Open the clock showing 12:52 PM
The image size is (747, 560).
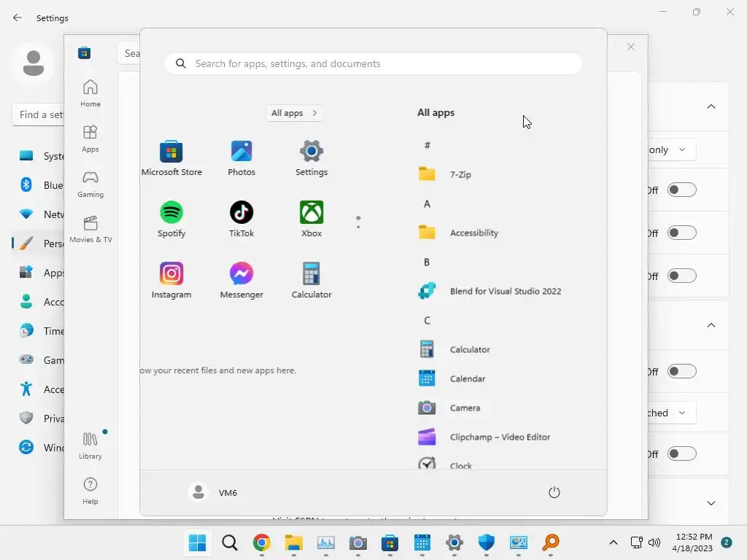[x=693, y=542]
